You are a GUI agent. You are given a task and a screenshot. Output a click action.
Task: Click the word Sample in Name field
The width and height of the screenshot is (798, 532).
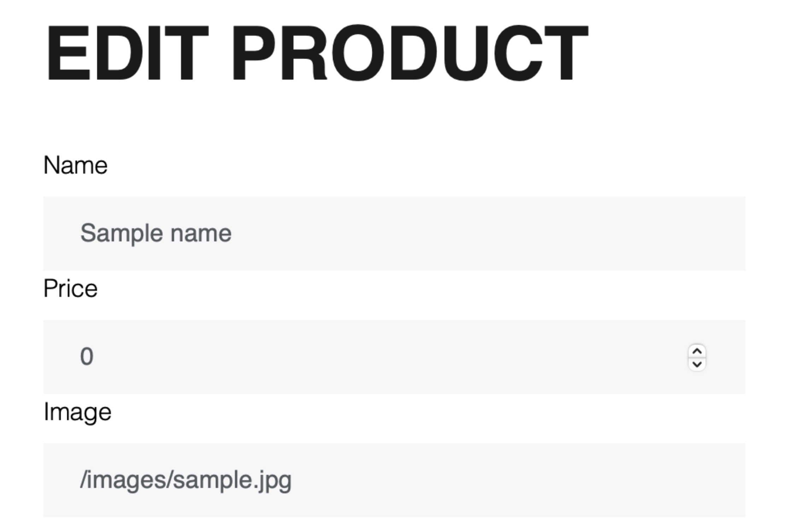click(121, 233)
